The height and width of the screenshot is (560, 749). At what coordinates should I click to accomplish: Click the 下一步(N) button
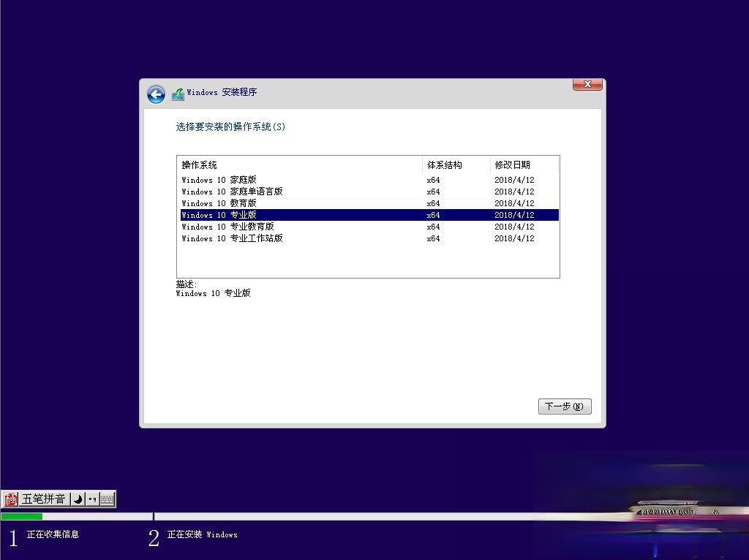point(564,406)
